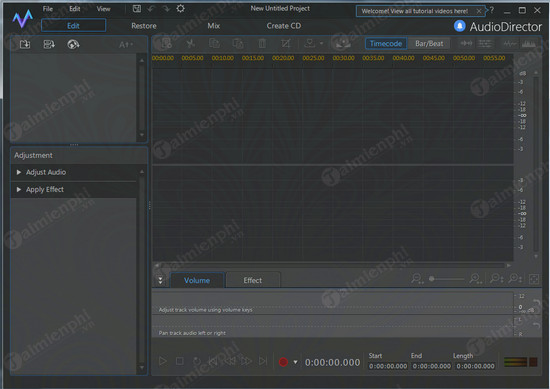Click the cut scissors tool icon
This screenshot has height=389, width=550.
[190, 43]
